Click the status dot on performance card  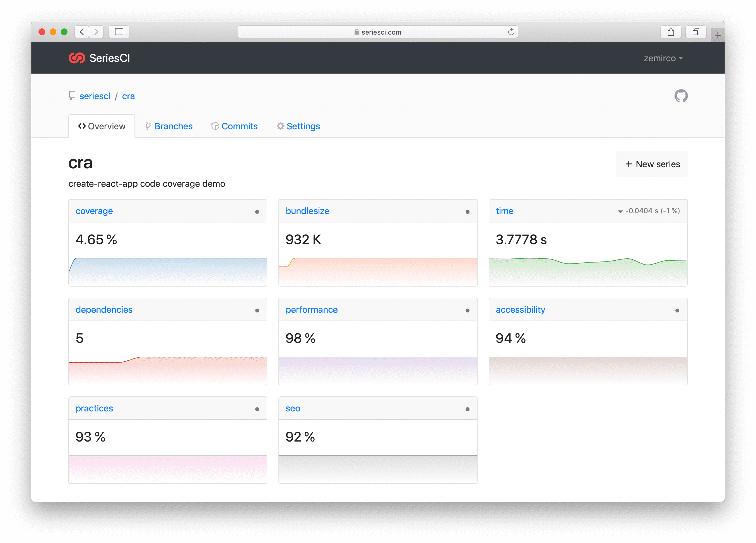pos(467,311)
